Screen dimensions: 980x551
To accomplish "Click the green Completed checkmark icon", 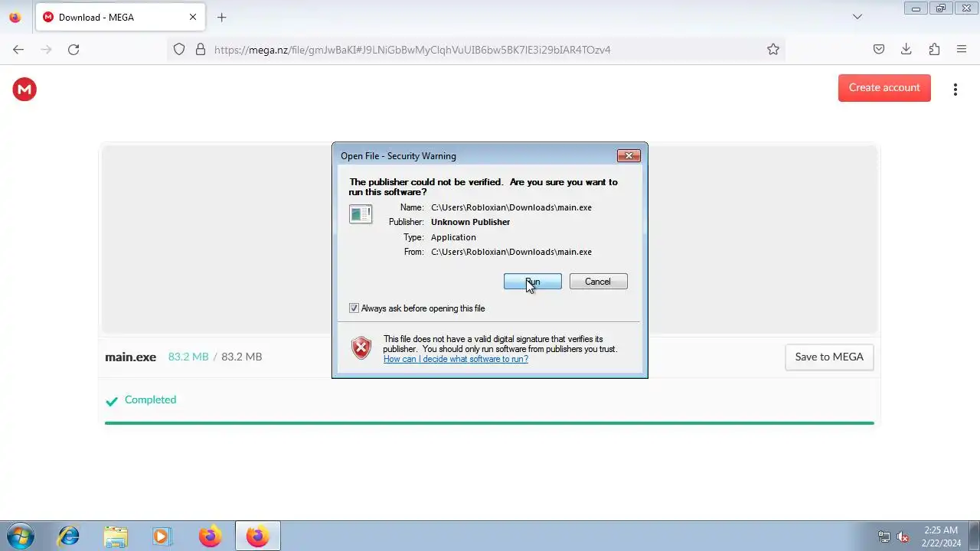I will [112, 401].
